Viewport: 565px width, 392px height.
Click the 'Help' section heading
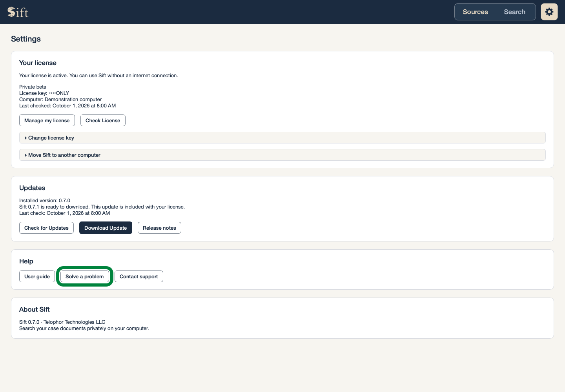tap(26, 261)
